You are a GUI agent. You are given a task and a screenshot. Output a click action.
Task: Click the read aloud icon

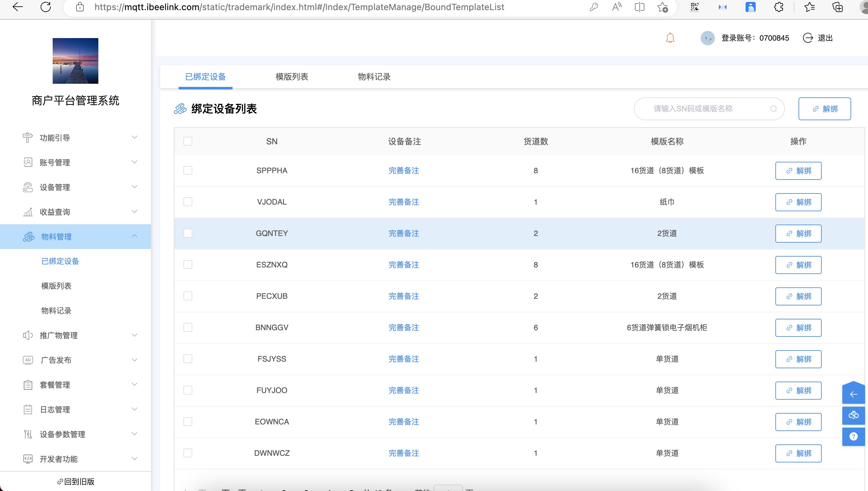(617, 7)
